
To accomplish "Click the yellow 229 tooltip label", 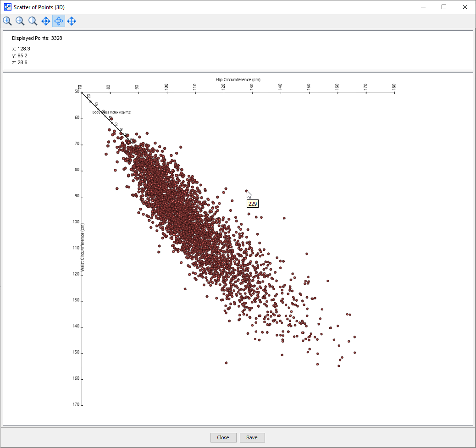I will point(253,204).
